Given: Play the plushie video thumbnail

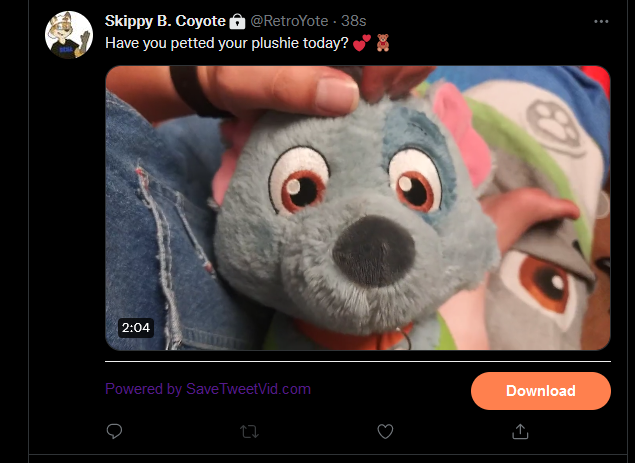Looking at the screenshot, I should 358,208.
